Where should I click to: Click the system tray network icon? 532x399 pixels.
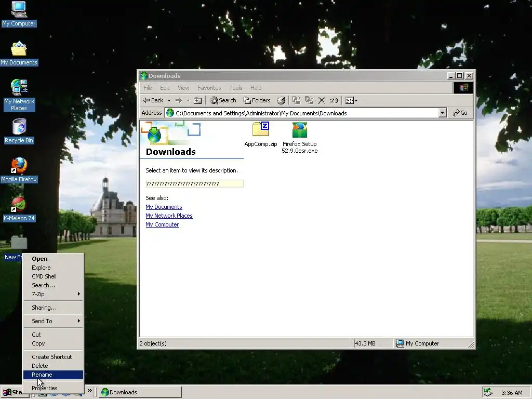click(488, 393)
